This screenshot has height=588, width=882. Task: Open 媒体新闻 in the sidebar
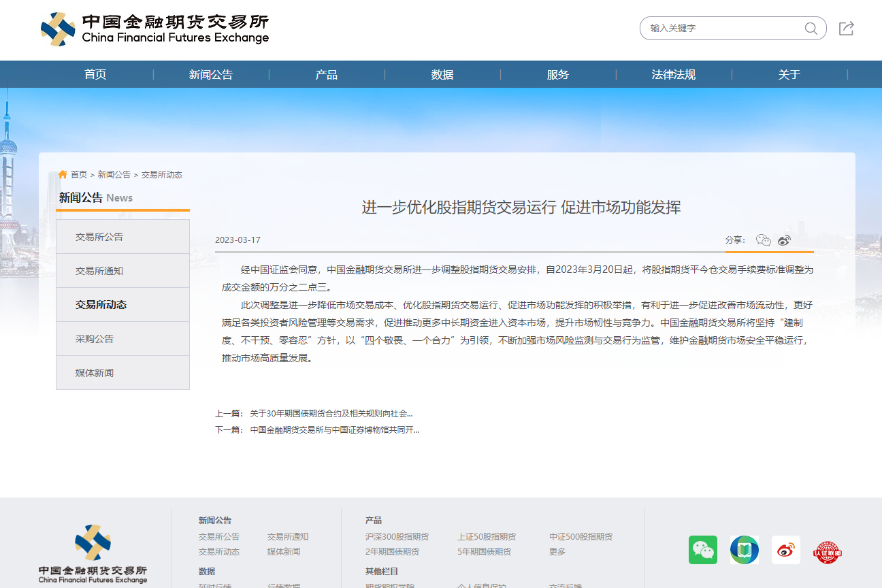(x=95, y=373)
